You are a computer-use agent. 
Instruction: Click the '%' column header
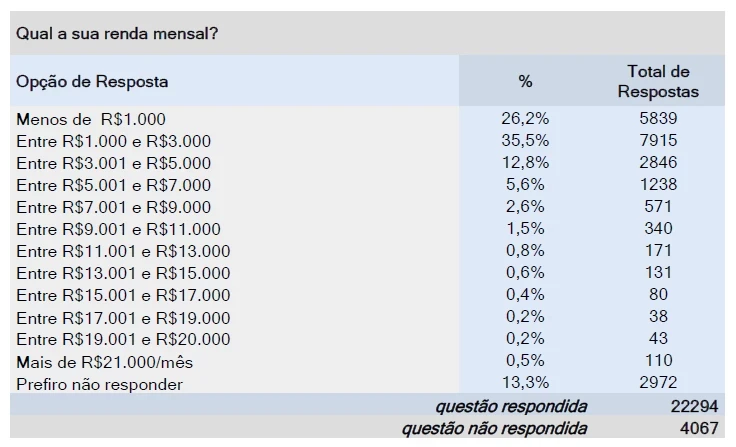[525, 82]
